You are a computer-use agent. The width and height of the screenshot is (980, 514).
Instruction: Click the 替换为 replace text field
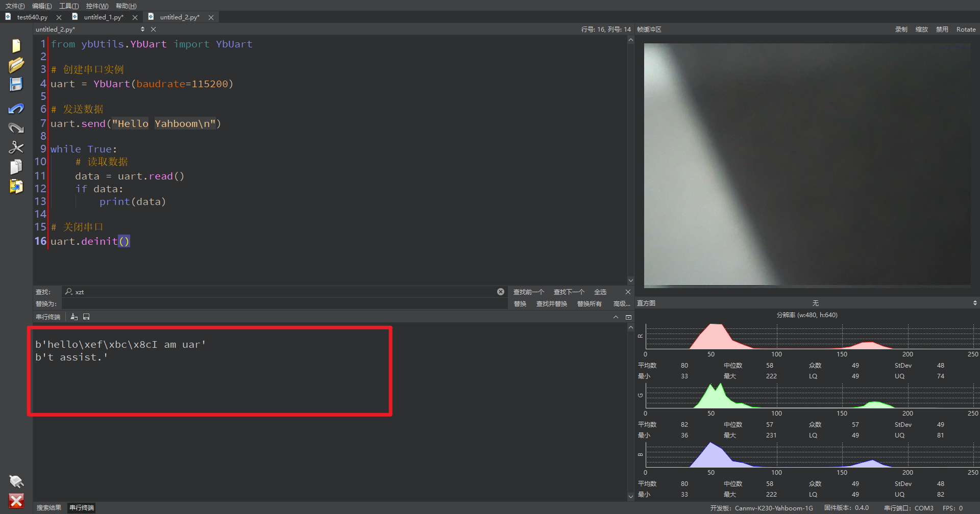284,304
